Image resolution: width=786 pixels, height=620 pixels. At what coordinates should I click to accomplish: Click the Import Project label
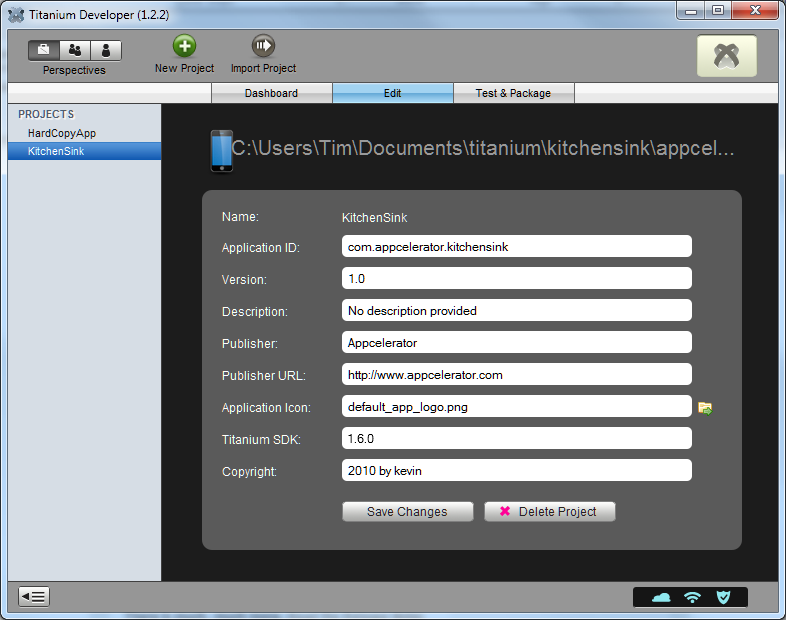(263, 68)
